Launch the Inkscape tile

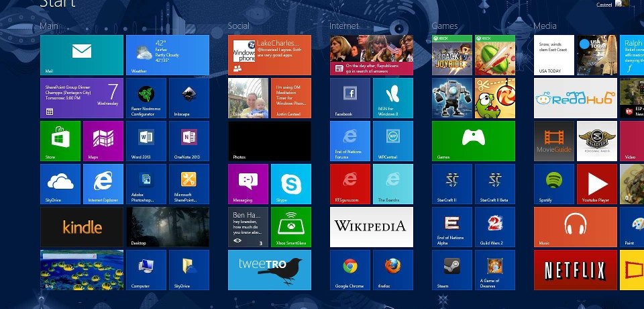189,98
